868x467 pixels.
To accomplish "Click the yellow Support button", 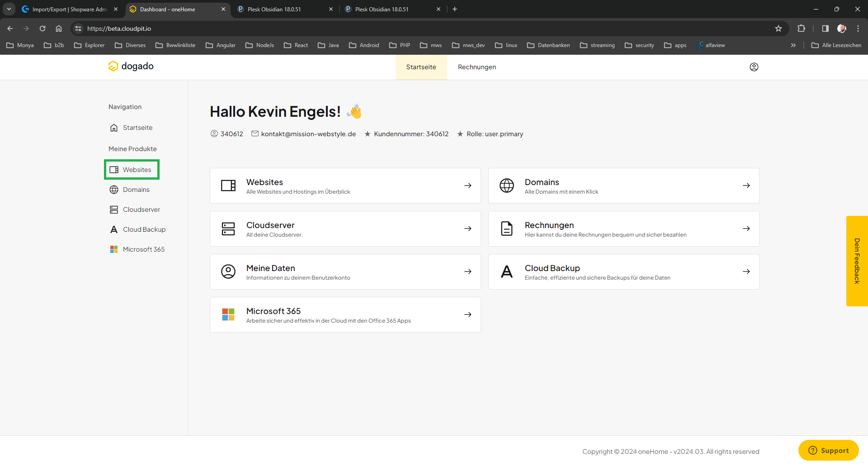I will coord(828,450).
